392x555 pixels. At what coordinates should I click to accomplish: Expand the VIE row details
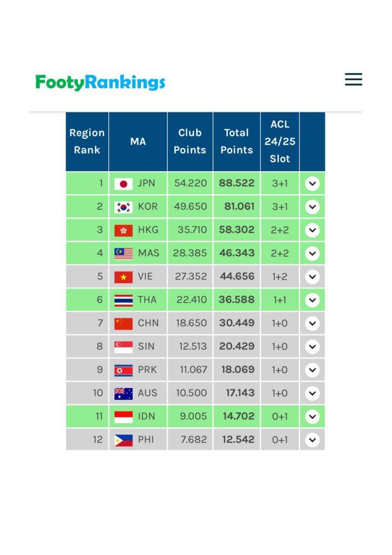point(312,276)
